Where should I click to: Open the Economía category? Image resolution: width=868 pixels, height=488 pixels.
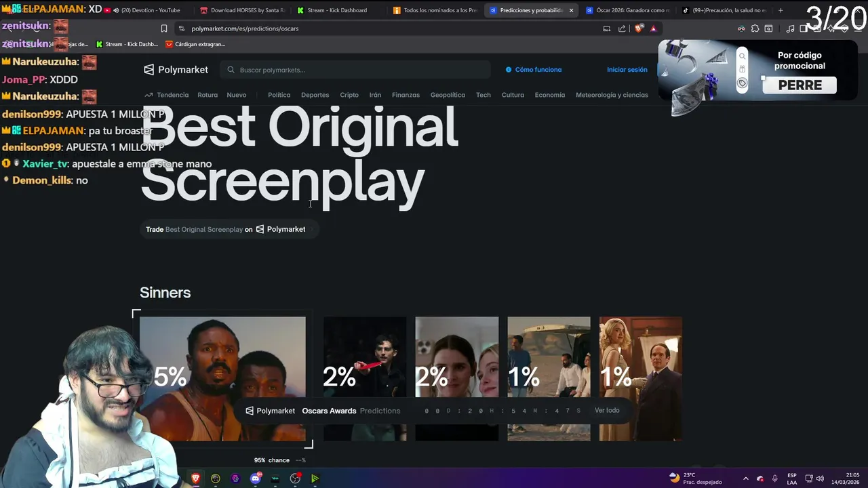(x=549, y=95)
